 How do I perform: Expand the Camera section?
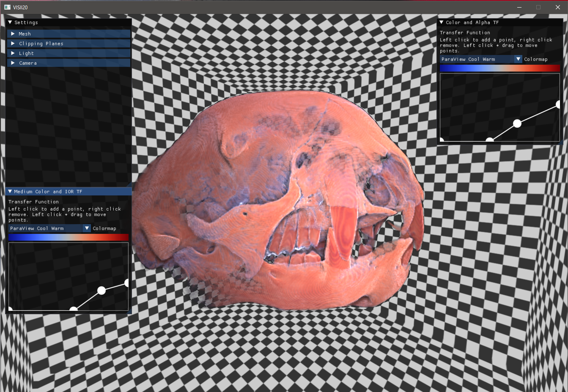click(x=13, y=63)
